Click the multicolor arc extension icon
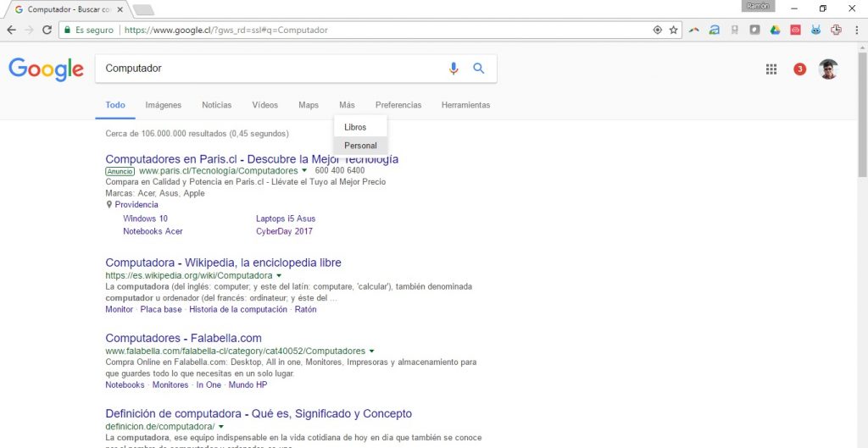The image size is (868, 448). (x=693, y=30)
